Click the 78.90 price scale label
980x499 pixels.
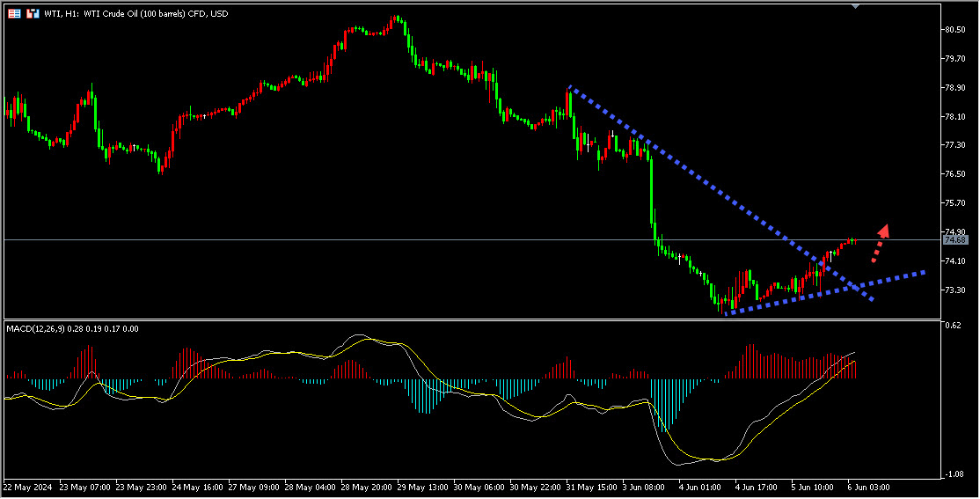click(x=955, y=87)
